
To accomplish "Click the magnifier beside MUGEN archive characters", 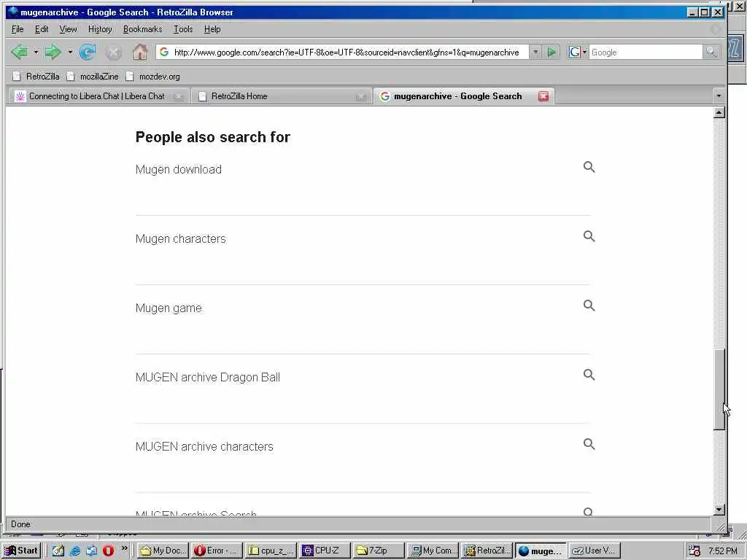I will [x=589, y=444].
